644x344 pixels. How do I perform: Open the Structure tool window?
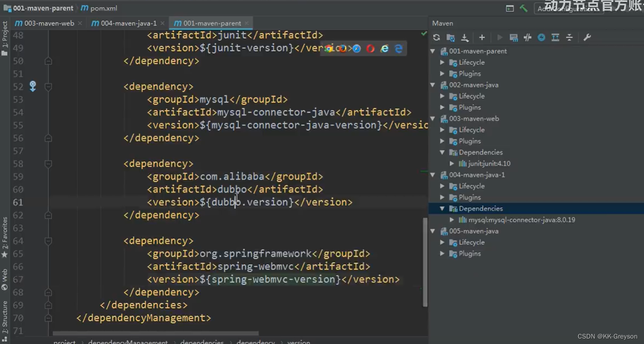click(x=5, y=322)
